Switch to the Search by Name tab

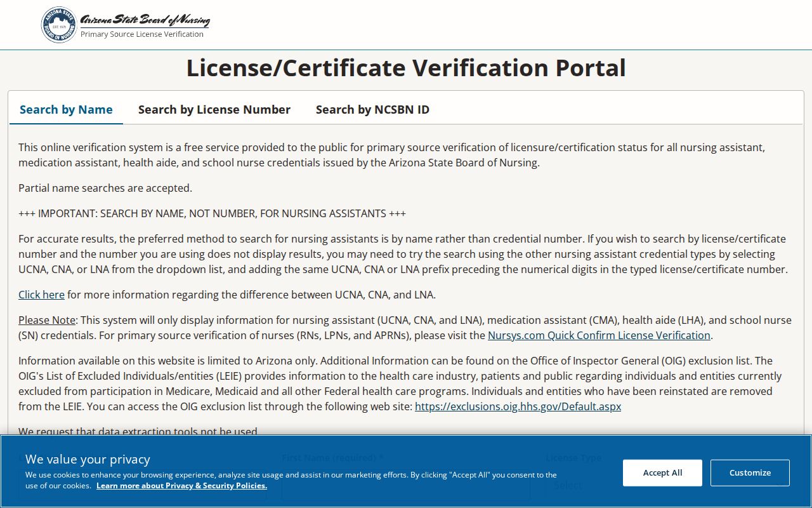coord(66,110)
